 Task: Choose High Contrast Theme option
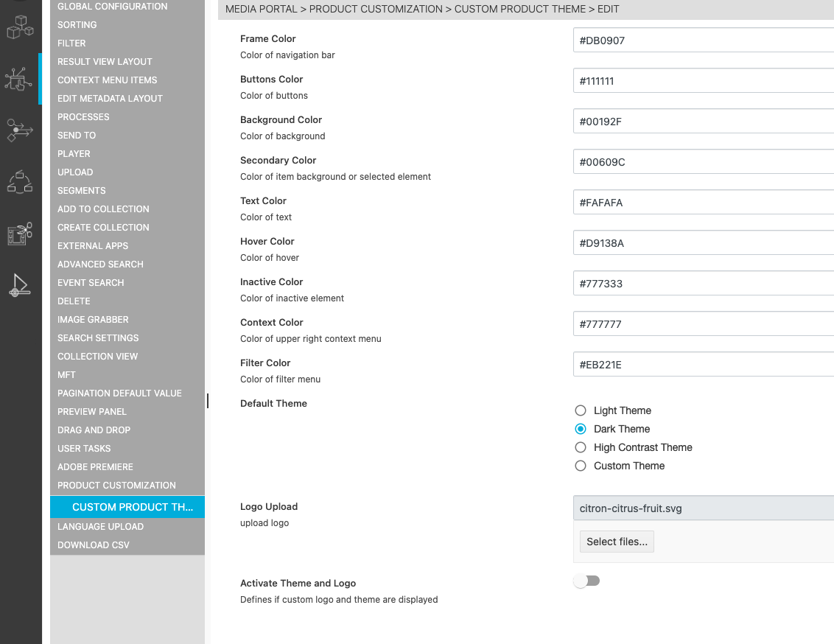[x=581, y=447]
